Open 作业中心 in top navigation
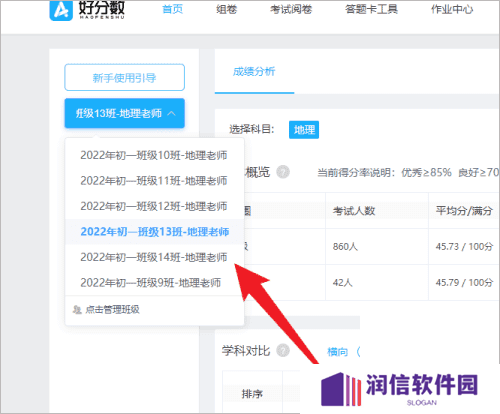 (x=452, y=9)
